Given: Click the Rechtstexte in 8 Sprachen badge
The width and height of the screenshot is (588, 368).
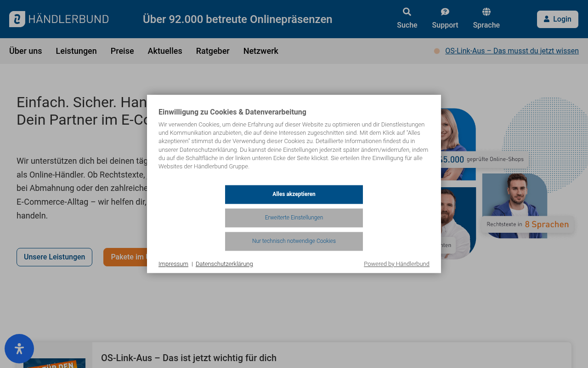Looking at the screenshot, I should pyautogui.click(x=528, y=224).
